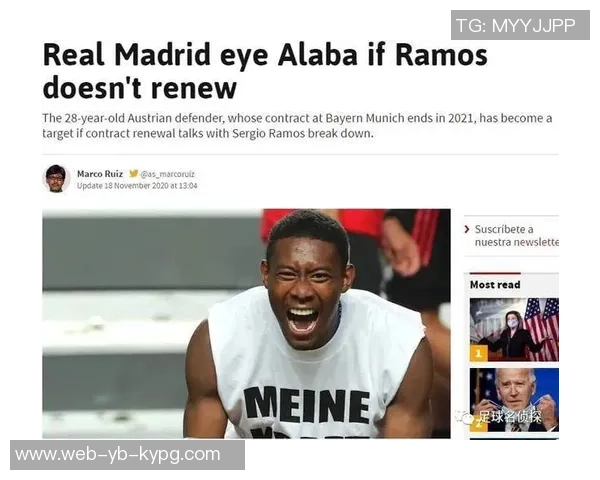The width and height of the screenshot is (600, 480).
Task: Click the main Alaba article photo
Action: pos(246,323)
